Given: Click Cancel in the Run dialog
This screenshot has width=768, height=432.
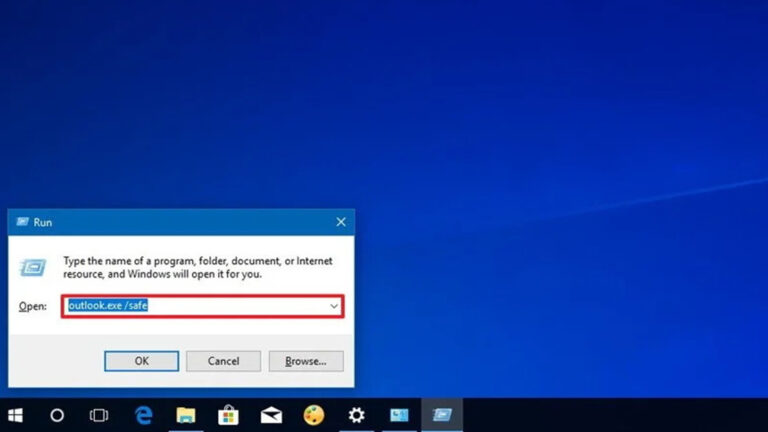Looking at the screenshot, I should (223, 361).
